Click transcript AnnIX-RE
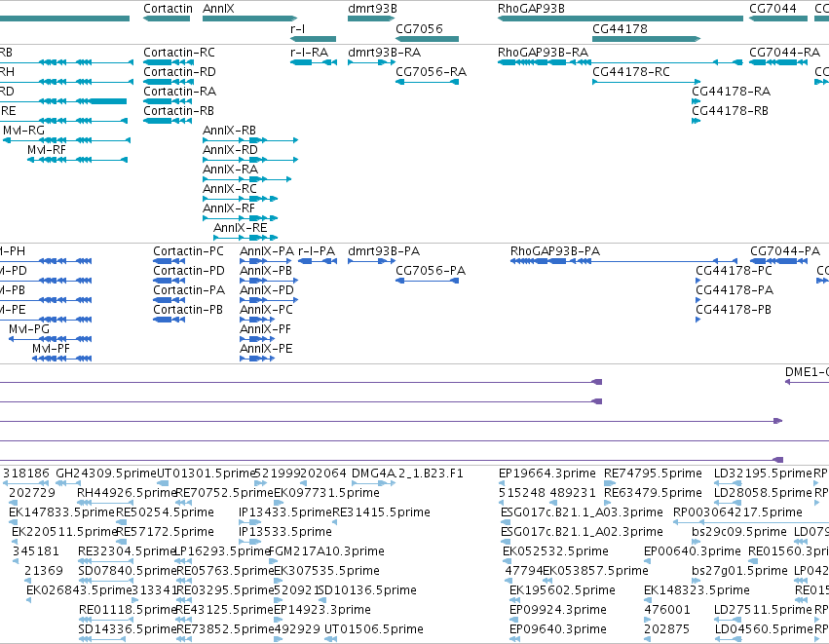 click(240, 228)
